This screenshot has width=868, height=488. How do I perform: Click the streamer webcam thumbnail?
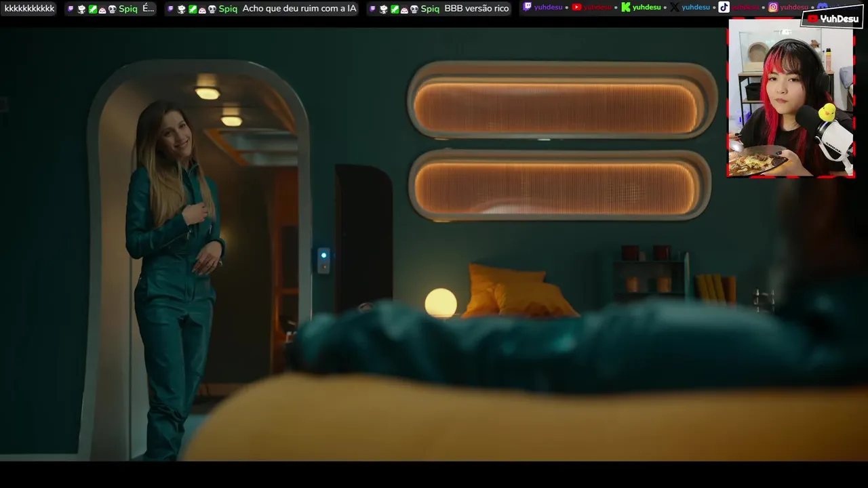(791, 98)
